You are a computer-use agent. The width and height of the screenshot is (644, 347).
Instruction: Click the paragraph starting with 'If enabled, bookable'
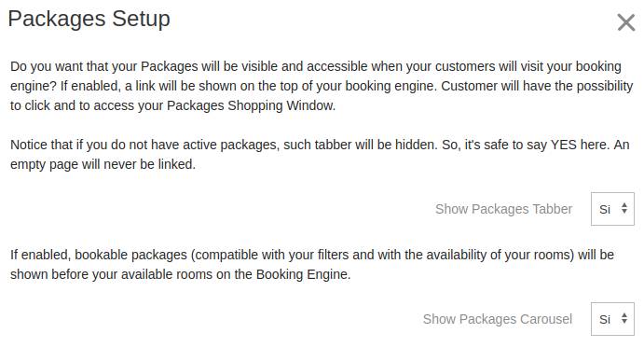click(x=312, y=264)
